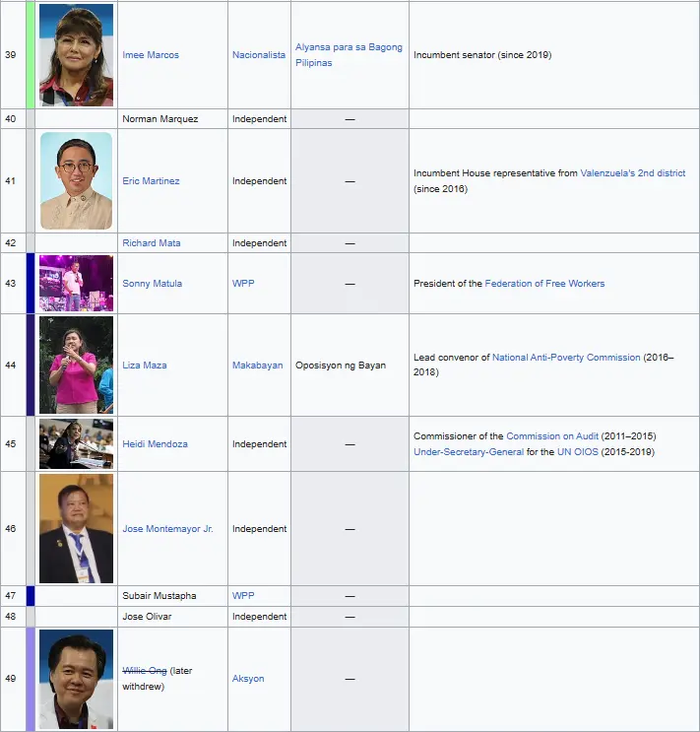The width and height of the screenshot is (700, 732).
Task: Select the text President of the
Action: click(x=448, y=284)
